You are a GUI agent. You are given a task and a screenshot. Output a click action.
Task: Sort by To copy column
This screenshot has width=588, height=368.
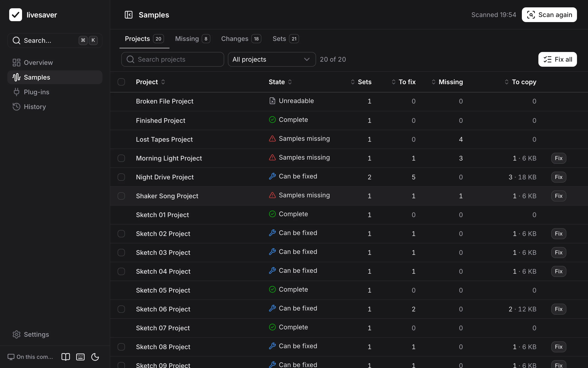click(520, 82)
